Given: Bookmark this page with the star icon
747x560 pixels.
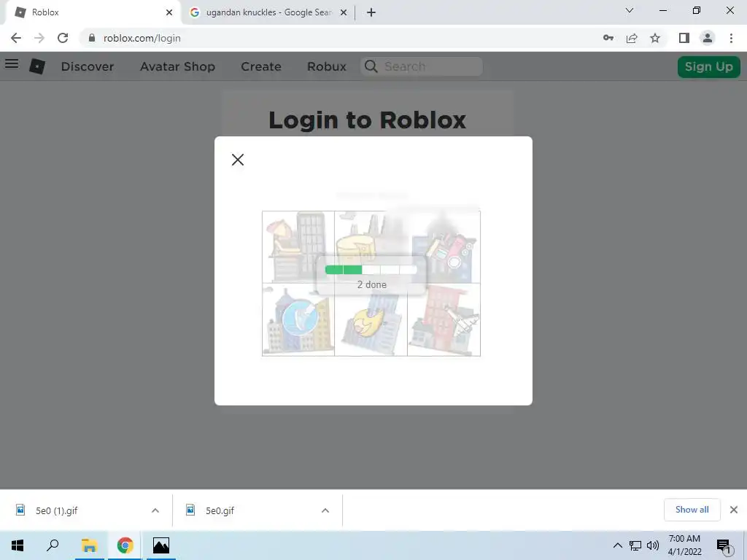Looking at the screenshot, I should coord(655,38).
